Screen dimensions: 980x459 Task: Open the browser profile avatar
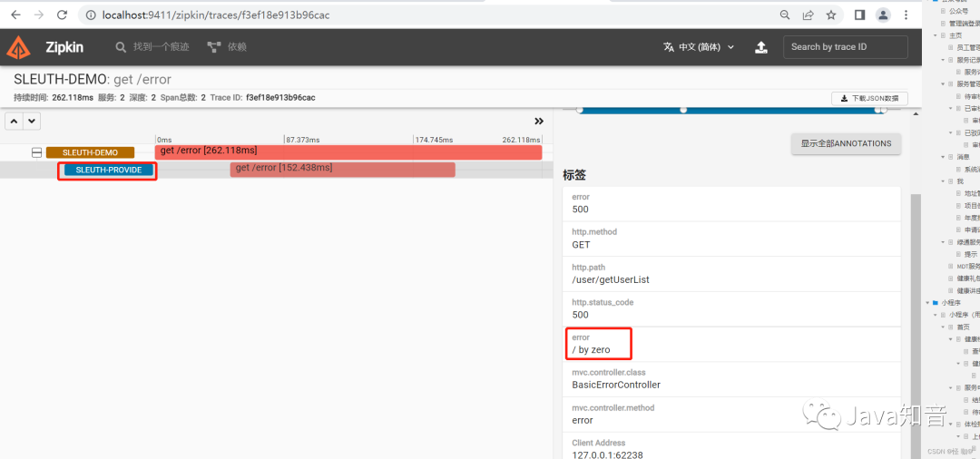click(x=883, y=15)
